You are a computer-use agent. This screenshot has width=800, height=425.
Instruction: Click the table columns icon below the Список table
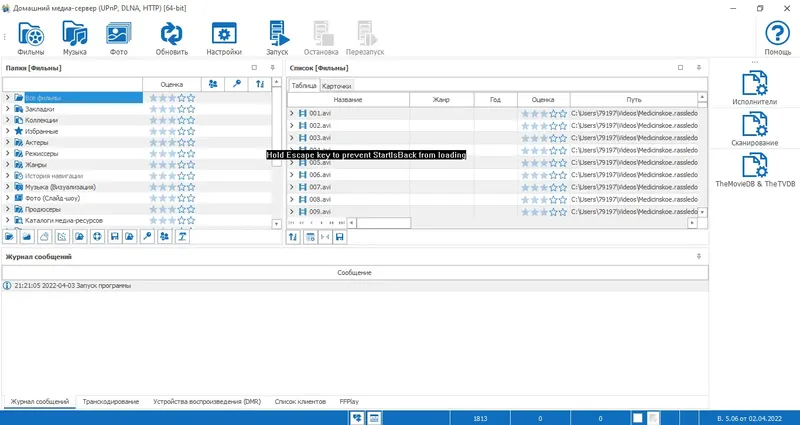click(x=310, y=237)
